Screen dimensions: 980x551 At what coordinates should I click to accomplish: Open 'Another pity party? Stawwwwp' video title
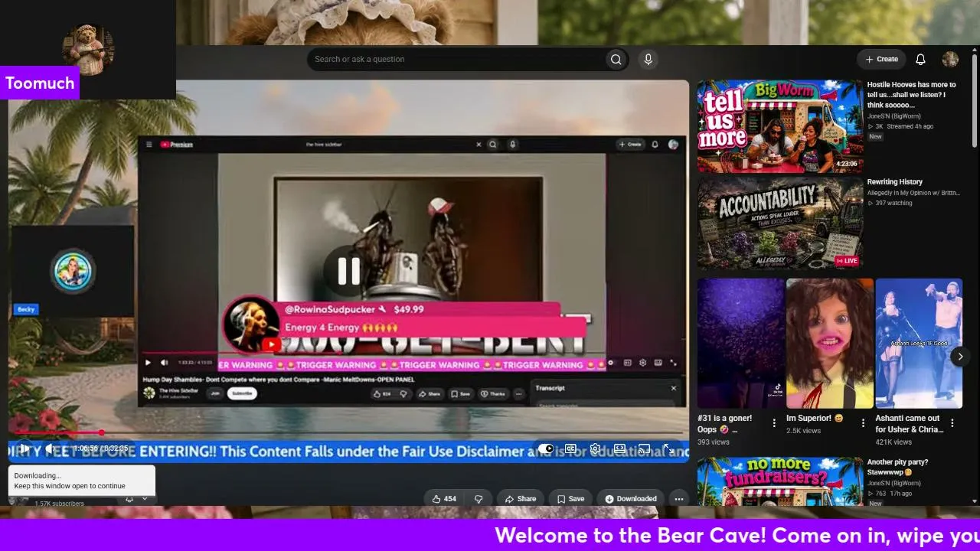[898, 468]
